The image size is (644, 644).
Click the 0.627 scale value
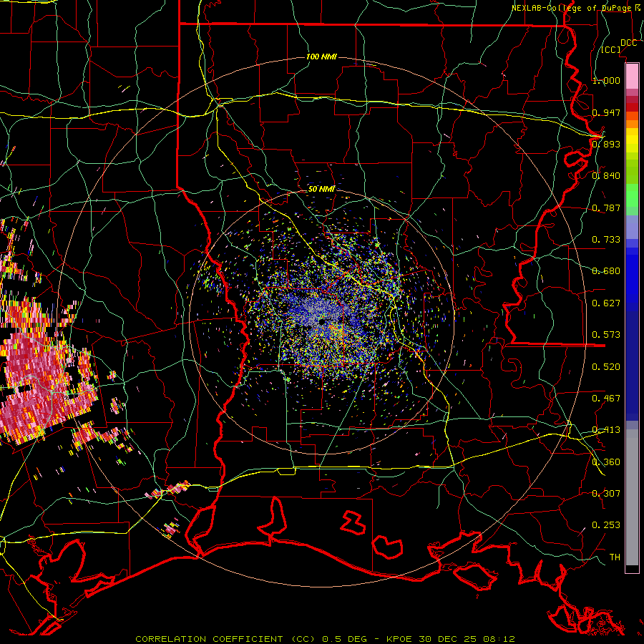coord(606,303)
